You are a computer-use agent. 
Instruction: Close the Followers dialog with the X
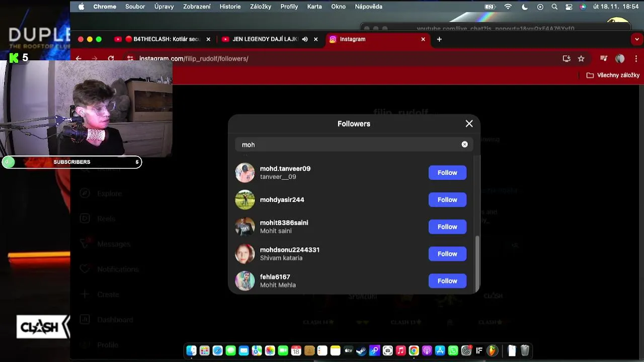[x=469, y=124]
